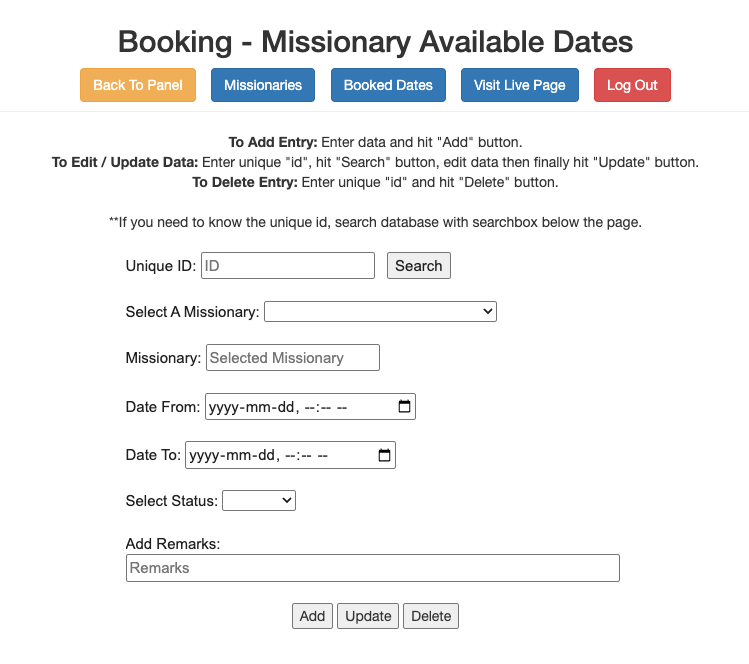Open the Booked Dates page
Viewport: 749px width, 664px height.
[x=388, y=85]
